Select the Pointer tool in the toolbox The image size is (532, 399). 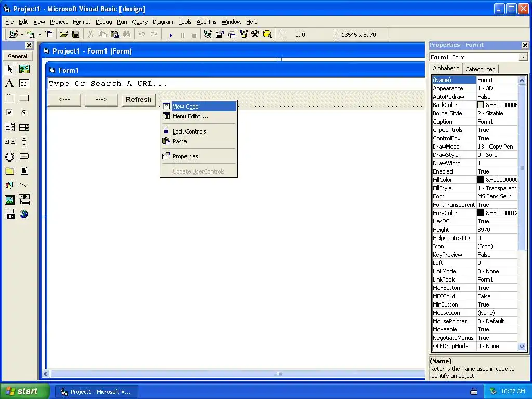click(x=10, y=69)
